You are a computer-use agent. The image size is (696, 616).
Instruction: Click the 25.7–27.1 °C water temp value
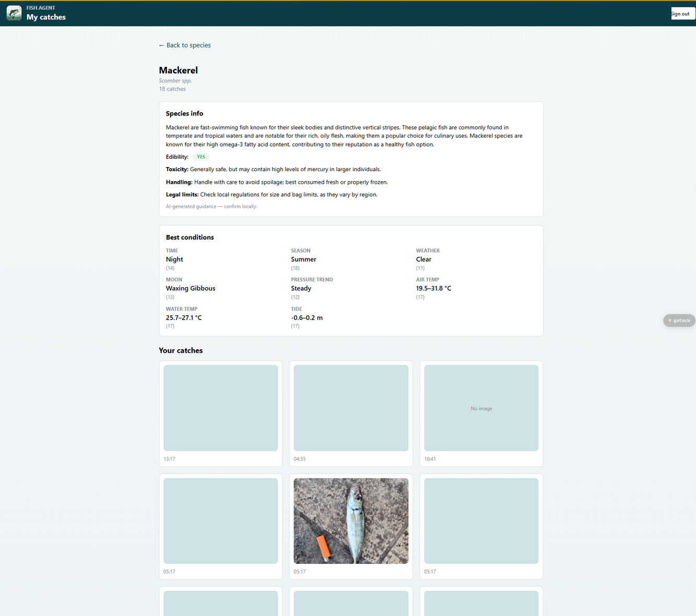tap(184, 317)
